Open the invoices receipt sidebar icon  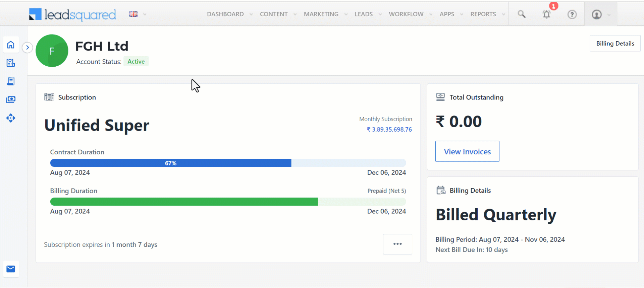(x=11, y=81)
